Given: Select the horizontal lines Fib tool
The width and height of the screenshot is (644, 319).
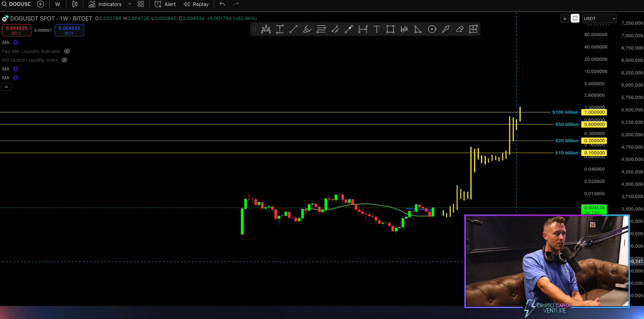Looking at the screenshot, I should 321,29.
